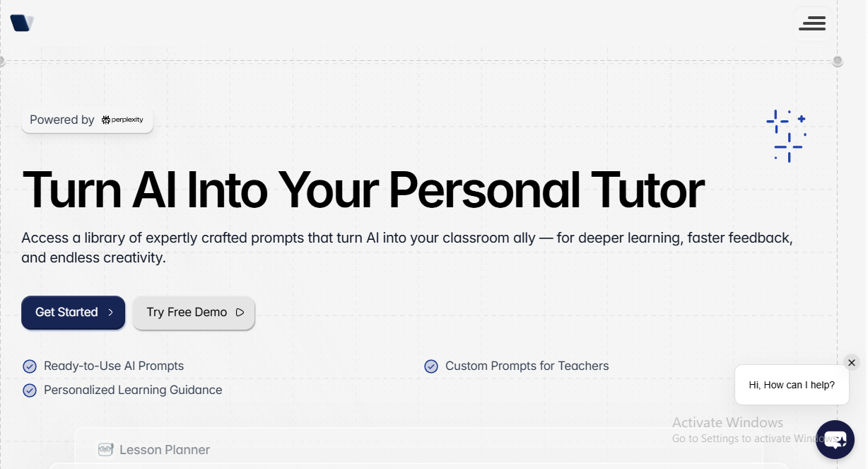Select the Ready-to-Use AI Prompts text
The image size is (868, 469).
click(x=114, y=366)
